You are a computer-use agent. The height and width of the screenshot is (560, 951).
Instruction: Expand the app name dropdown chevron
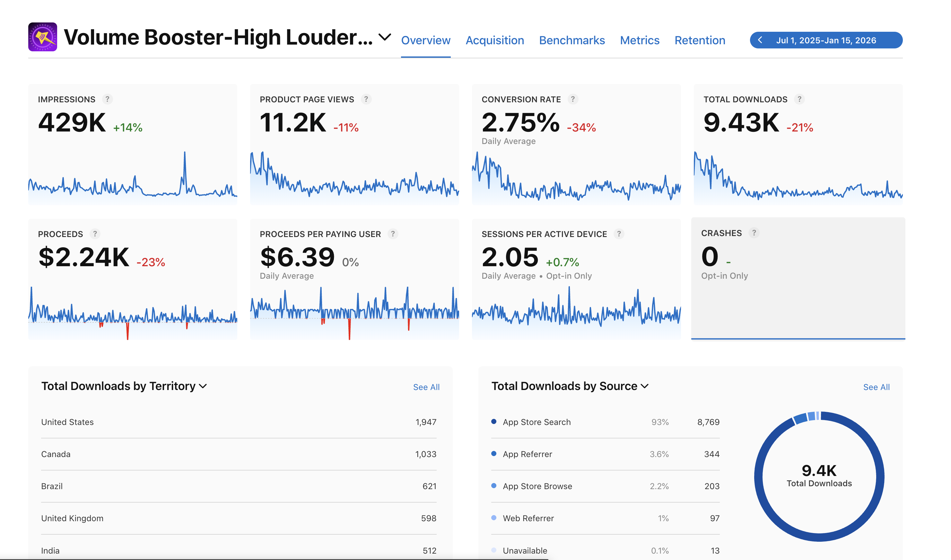tap(385, 37)
